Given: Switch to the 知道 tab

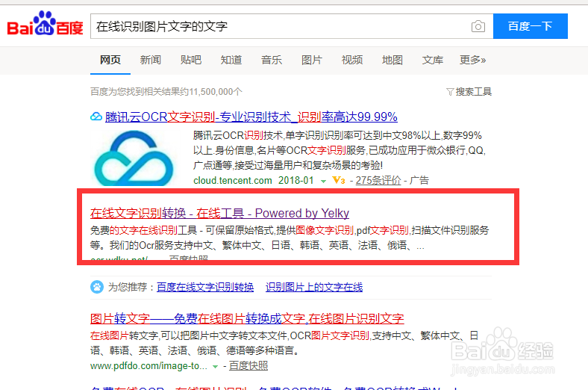Looking at the screenshot, I should click(x=231, y=60).
